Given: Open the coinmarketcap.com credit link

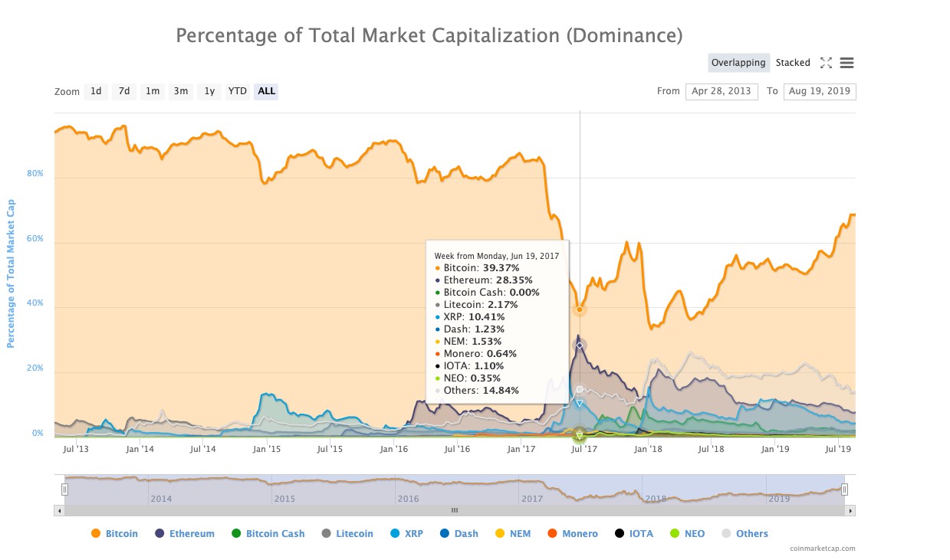Looking at the screenshot, I should click(x=823, y=549).
